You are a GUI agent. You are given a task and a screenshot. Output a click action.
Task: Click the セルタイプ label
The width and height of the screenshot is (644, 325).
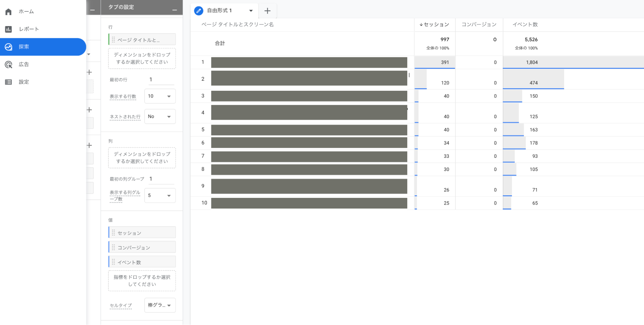[x=120, y=306]
